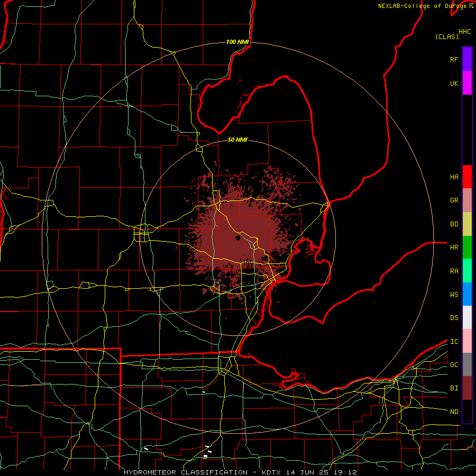
Task: Click the BI legend label
Action: point(454,388)
